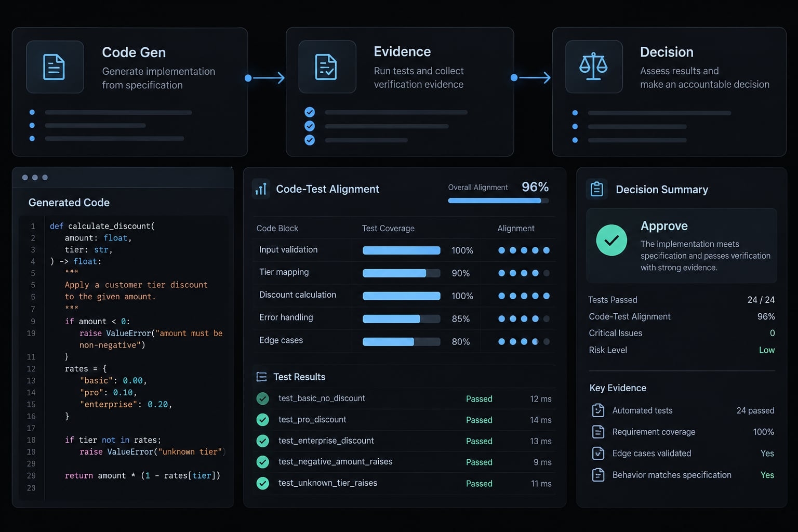Click the test_unknown_tier_raises passed check icon

(x=263, y=483)
